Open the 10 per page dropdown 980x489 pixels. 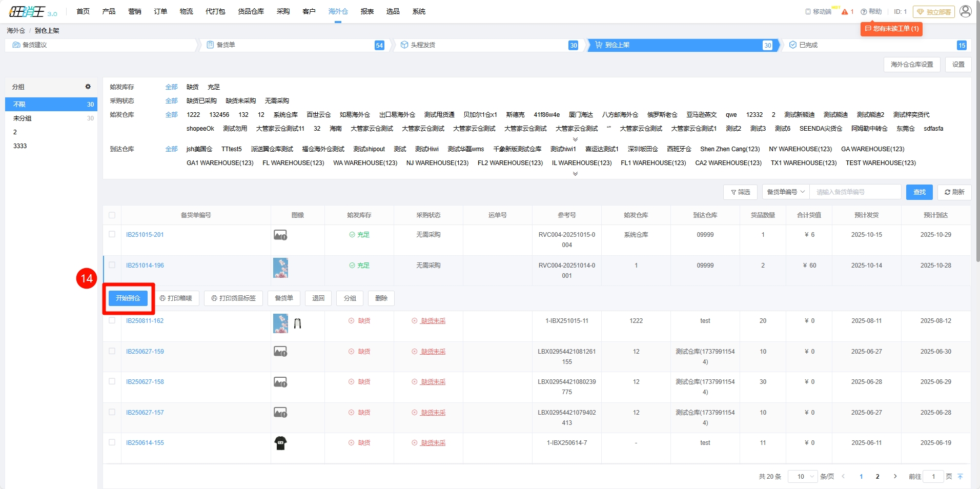(x=802, y=477)
